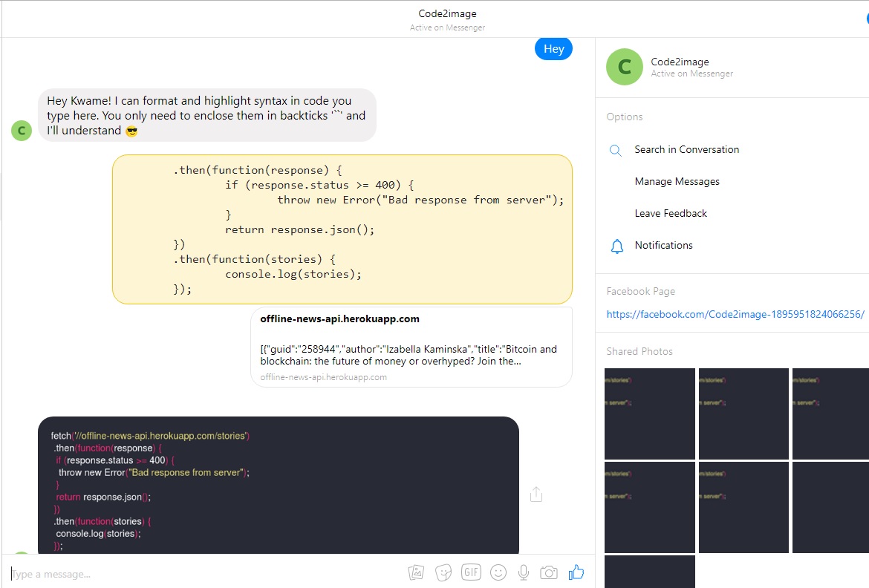Select Search in Conversation option

pyautogui.click(x=687, y=150)
